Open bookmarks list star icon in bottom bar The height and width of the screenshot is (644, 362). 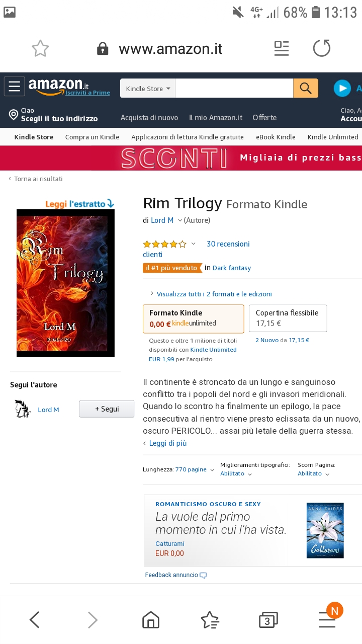click(210, 620)
